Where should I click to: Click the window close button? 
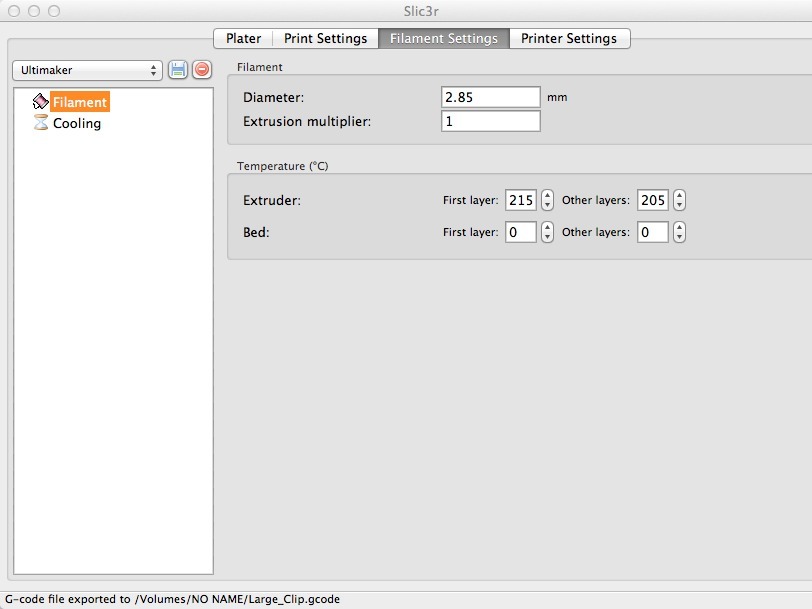pos(14,11)
